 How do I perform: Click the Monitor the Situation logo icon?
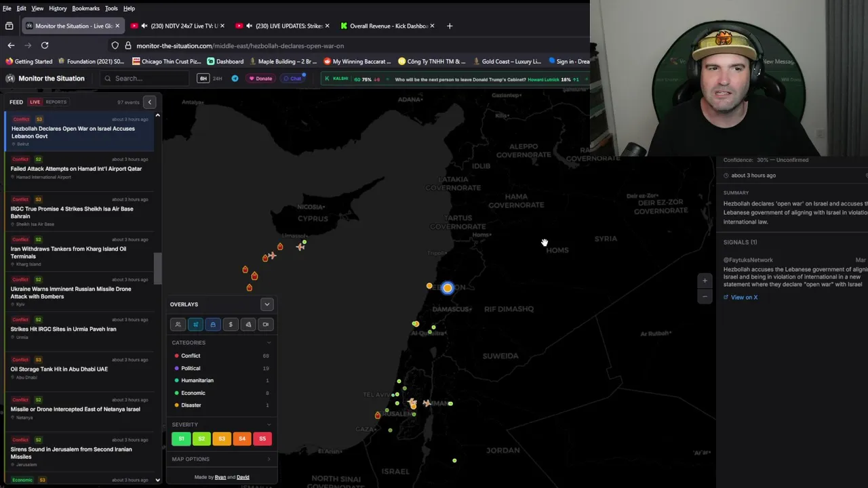click(x=10, y=79)
